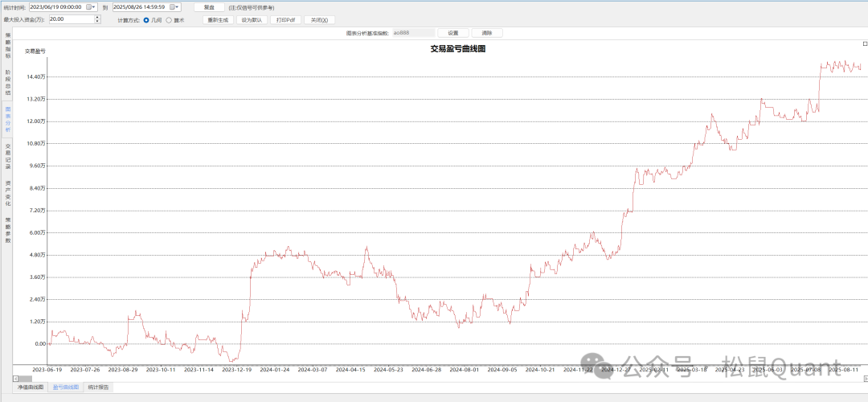
Task: Switch to the 净值曲线图 bottom tab
Action: pyautogui.click(x=31, y=387)
